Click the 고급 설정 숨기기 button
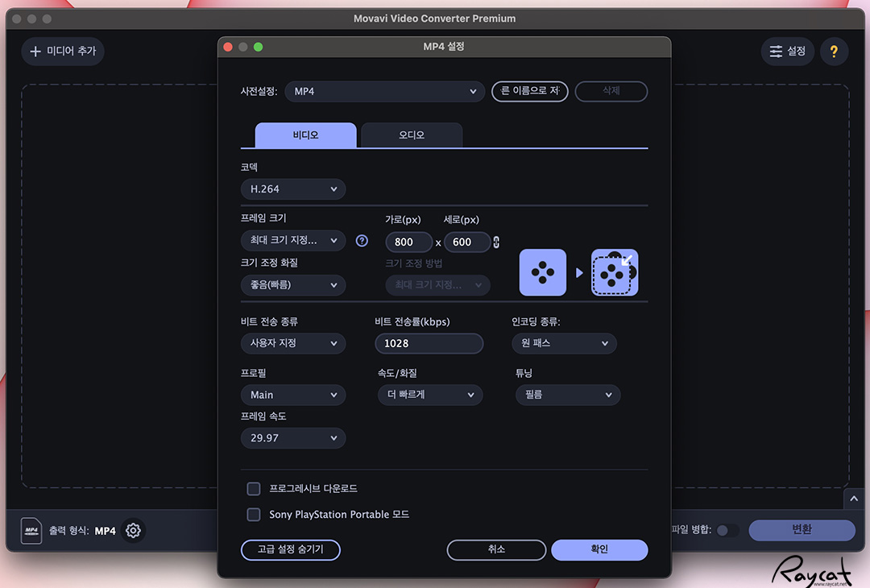Screen dimensions: 870x588 [x=290, y=549]
